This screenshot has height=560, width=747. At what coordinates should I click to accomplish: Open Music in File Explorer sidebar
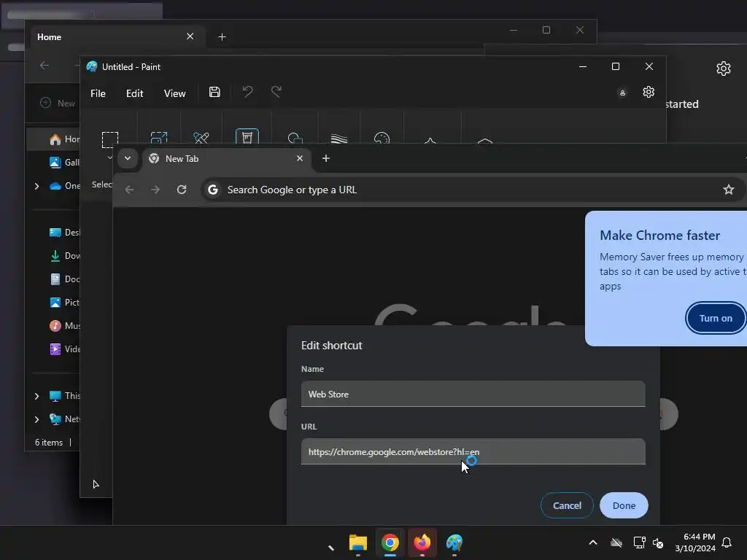coord(64,326)
